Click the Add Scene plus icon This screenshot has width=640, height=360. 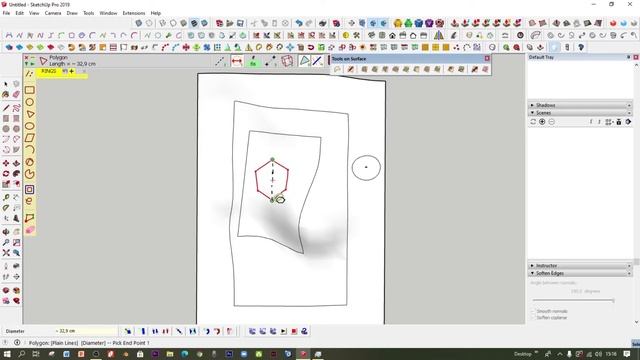[x=542, y=122]
